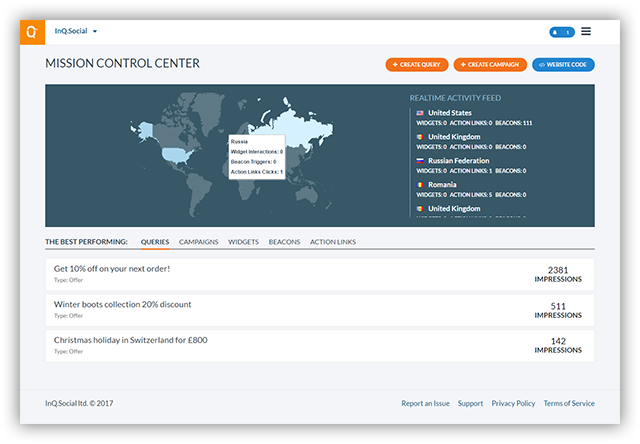Click the United States flag icon in feed

tap(420, 113)
